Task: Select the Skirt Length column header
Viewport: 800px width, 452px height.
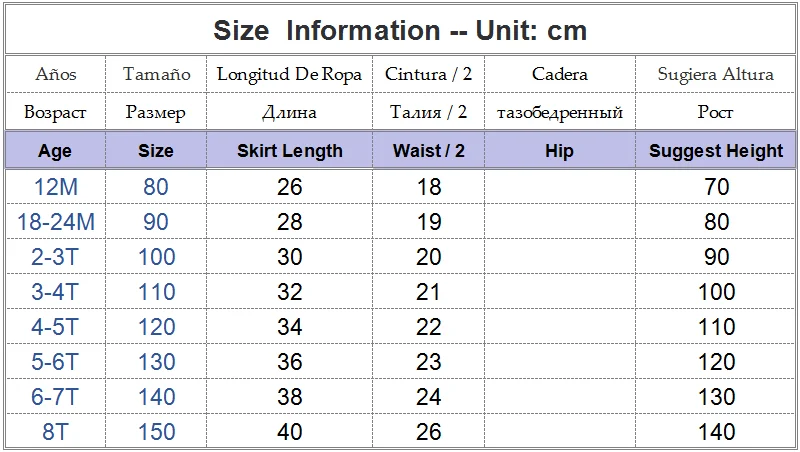Action: click(x=289, y=150)
